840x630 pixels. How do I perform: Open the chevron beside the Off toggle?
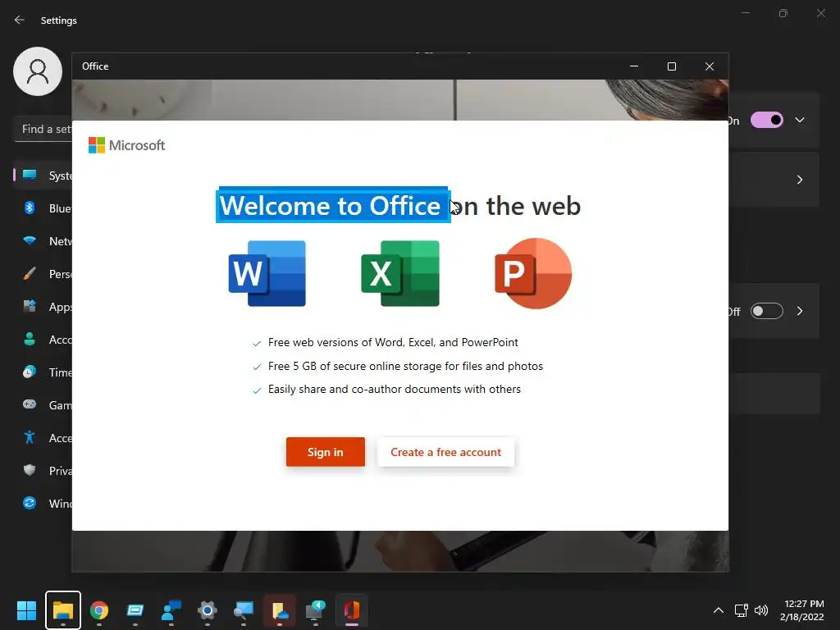pos(800,311)
